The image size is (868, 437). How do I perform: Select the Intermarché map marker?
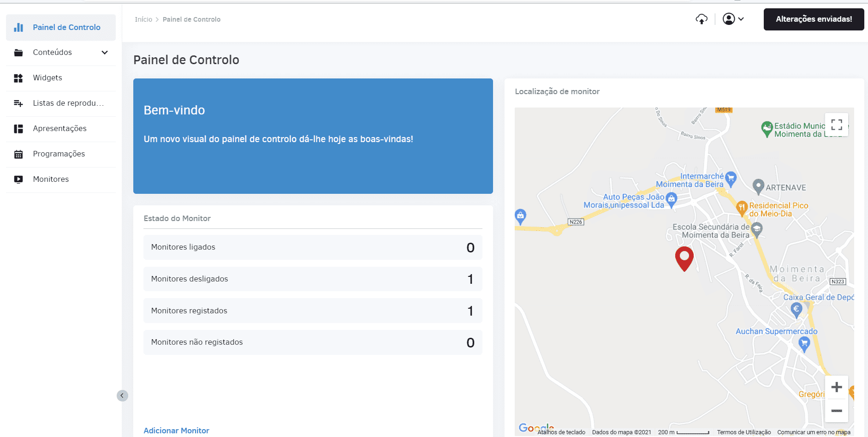pyautogui.click(x=731, y=179)
